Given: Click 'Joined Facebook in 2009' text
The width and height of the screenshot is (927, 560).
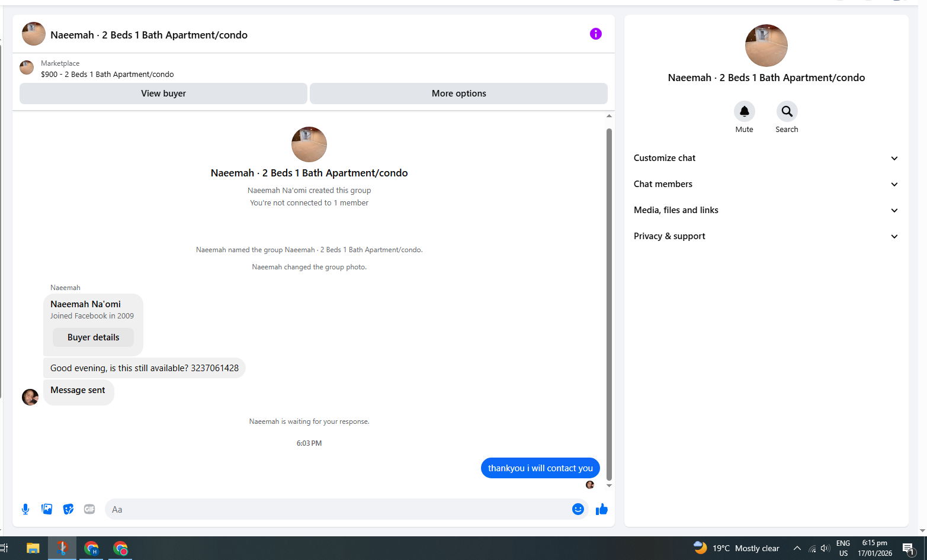Looking at the screenshot, I should (92, 316).
